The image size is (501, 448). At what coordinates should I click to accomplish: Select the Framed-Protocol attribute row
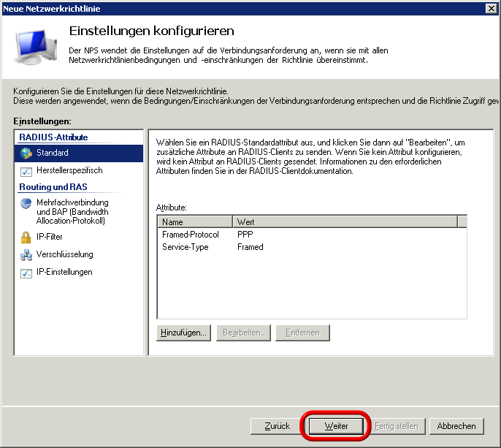[191, 235]
